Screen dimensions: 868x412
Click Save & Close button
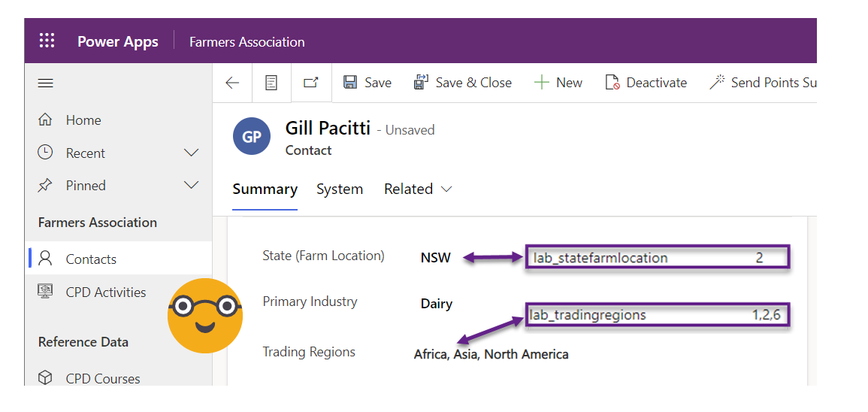[x=463, y=83]
